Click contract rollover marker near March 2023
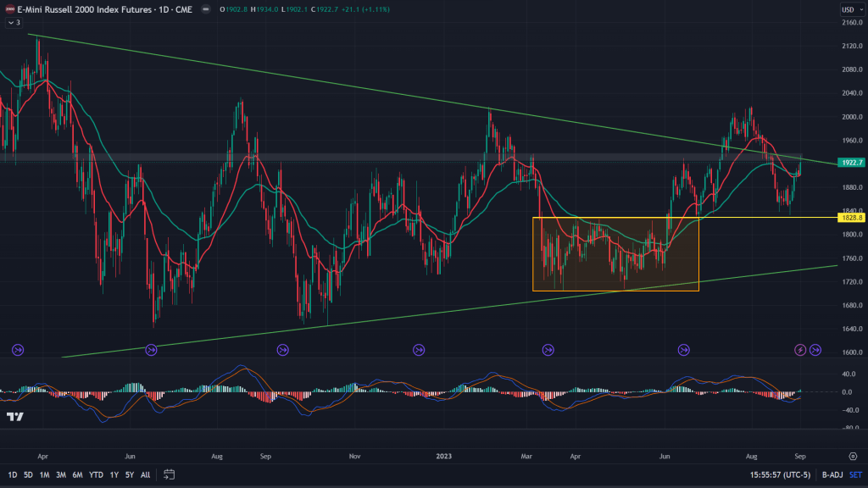 coord(548,349)
